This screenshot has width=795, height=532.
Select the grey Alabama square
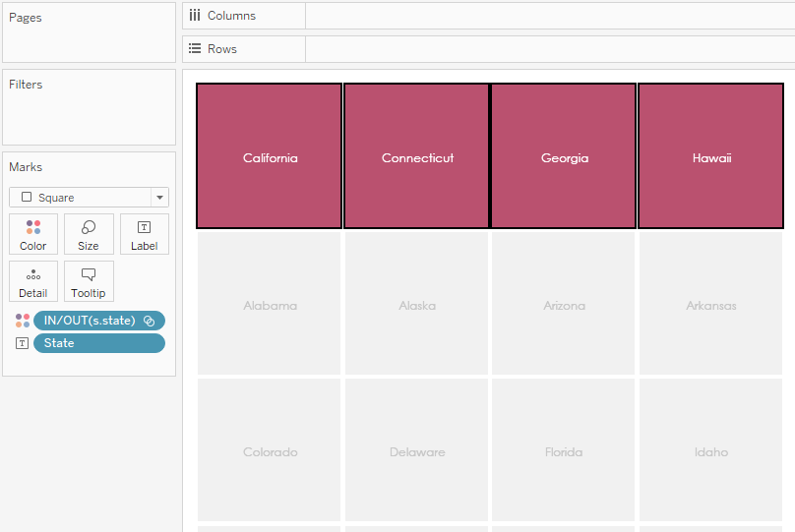[x=270, y=304]
